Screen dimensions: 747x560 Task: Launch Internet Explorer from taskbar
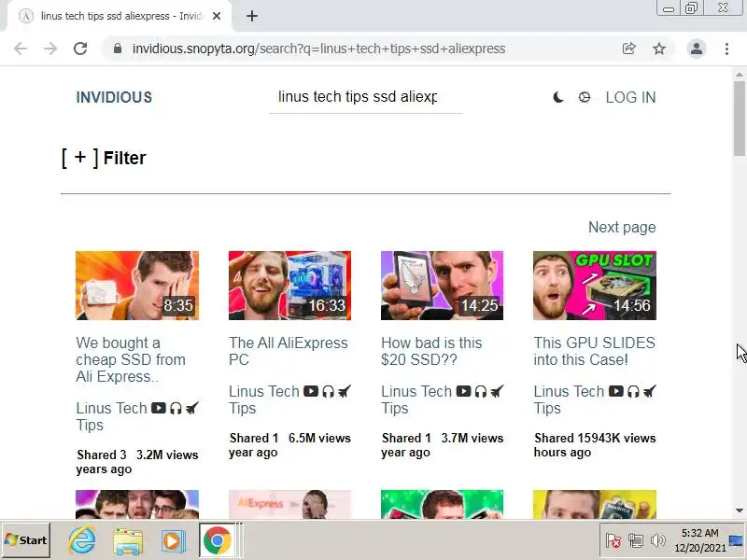(x=82, y=540)
